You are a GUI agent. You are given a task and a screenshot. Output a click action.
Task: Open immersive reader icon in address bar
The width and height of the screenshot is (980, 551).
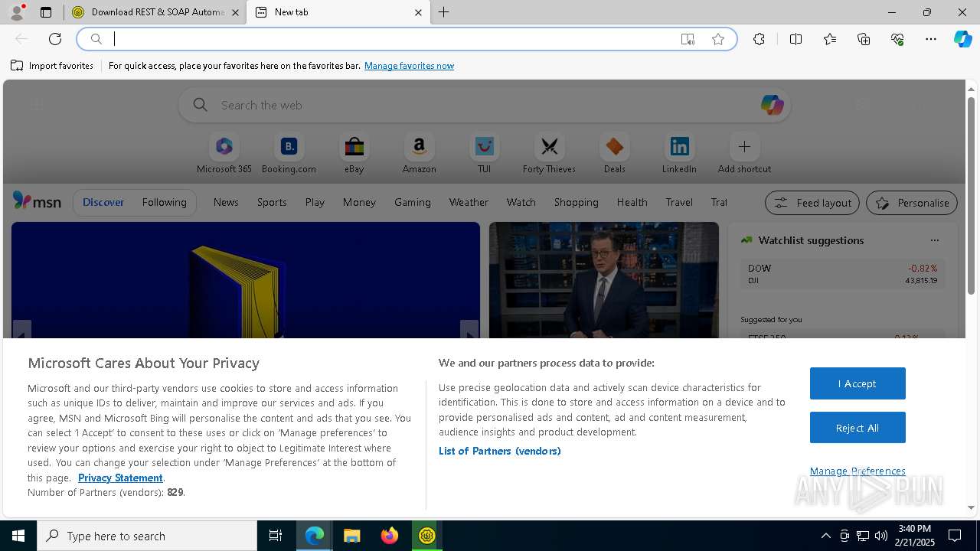coord(688,39)
